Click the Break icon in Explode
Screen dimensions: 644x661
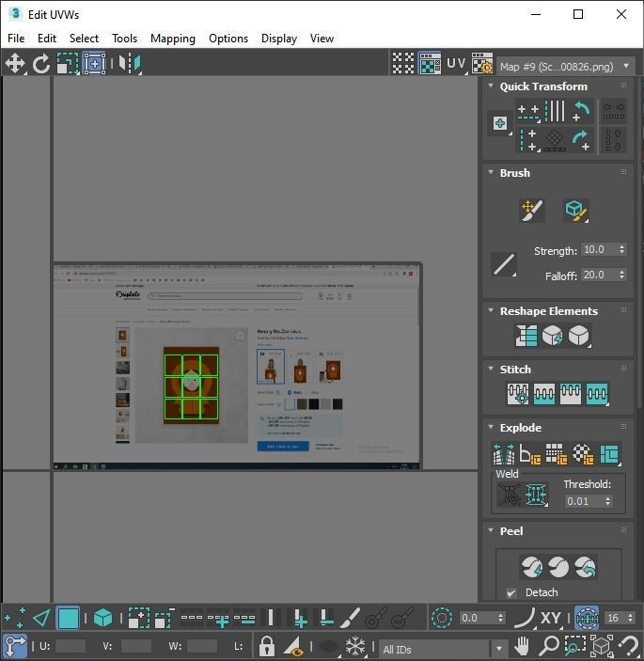point(504,454)
